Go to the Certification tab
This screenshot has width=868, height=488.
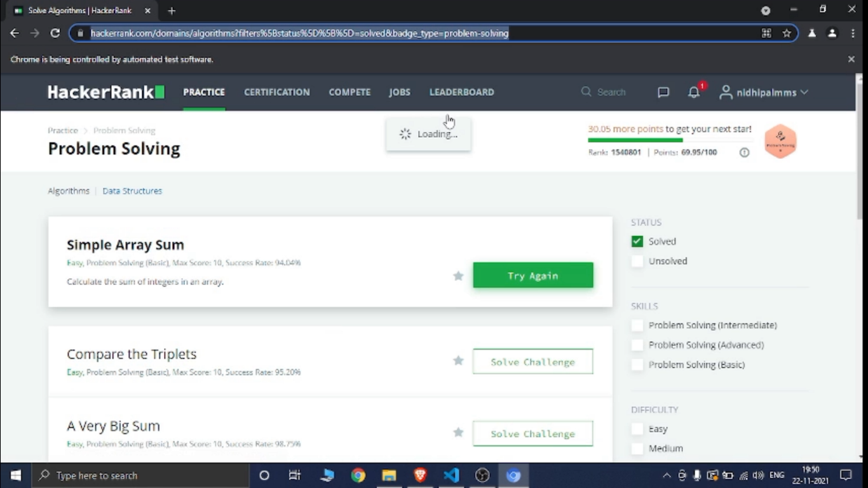coord(277,92)
